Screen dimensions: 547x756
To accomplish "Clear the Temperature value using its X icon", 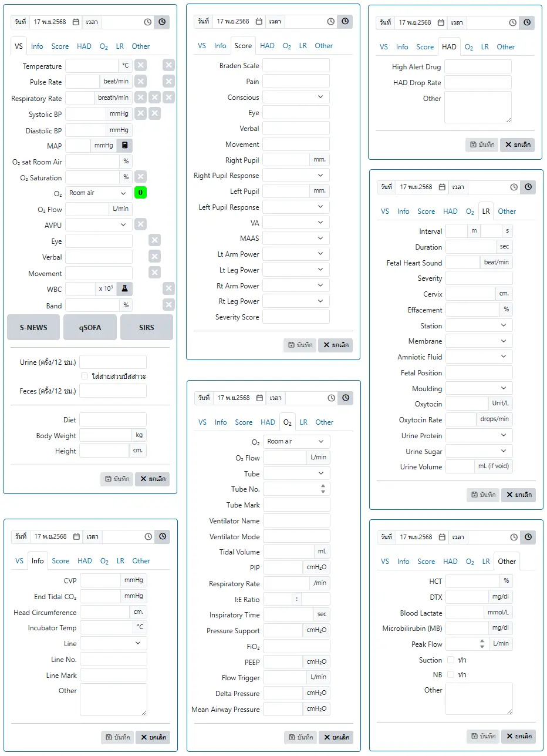I will [140, 65].
